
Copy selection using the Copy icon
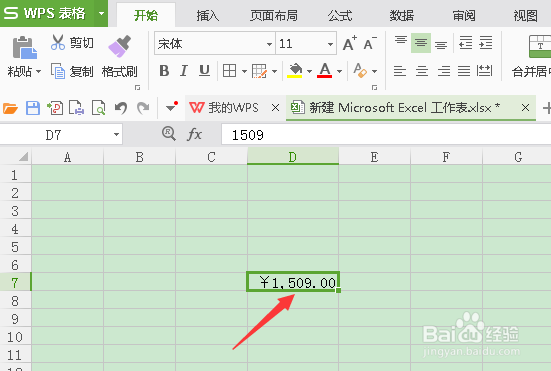[x=58, y=71]
